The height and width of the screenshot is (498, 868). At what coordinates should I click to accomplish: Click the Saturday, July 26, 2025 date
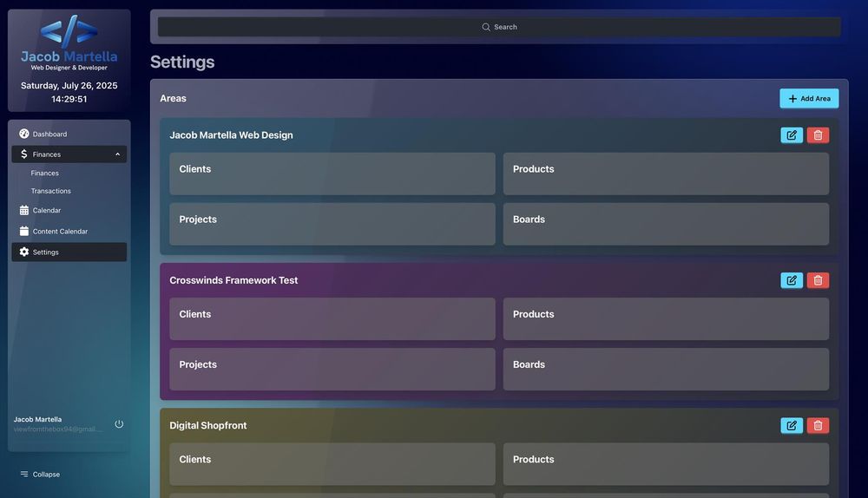(x=69, y=86)
